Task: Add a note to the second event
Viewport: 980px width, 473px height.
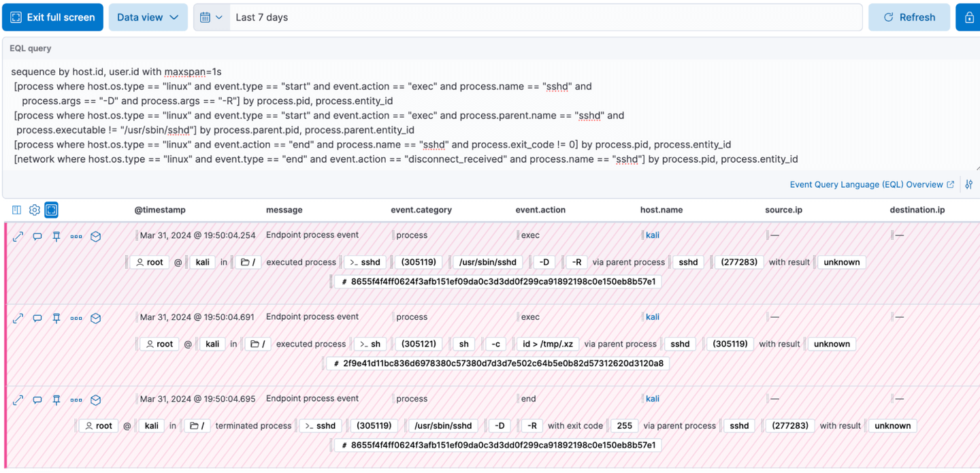Action: 37,318
